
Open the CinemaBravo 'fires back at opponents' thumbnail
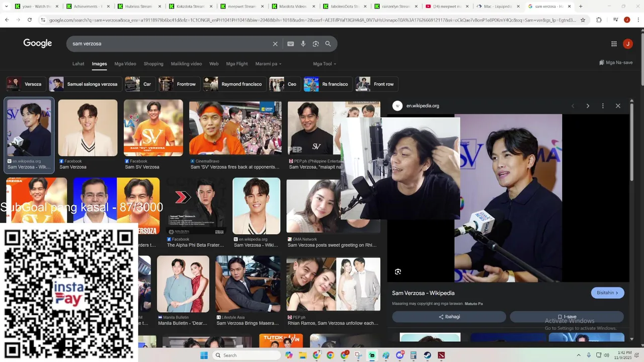pos(235,128)
